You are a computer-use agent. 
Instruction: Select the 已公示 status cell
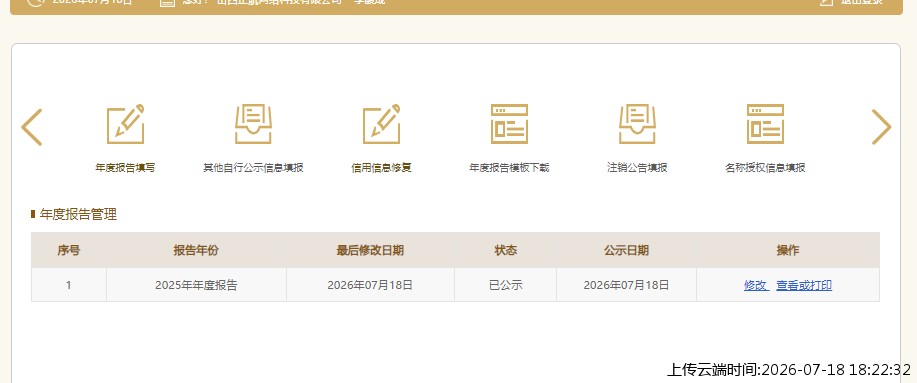(505, 285)
